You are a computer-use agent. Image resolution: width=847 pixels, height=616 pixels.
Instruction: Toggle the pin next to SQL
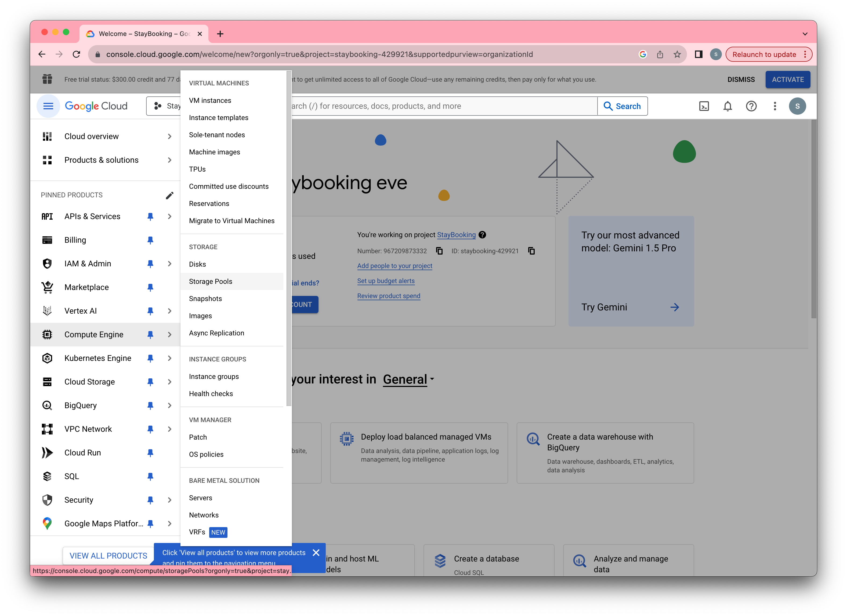[150, 476]
